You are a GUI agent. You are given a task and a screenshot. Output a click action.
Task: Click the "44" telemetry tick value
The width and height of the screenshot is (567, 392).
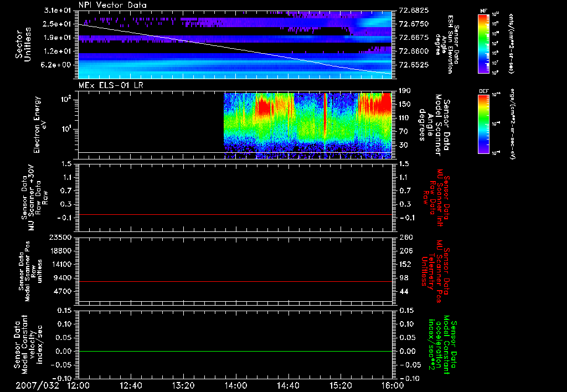(x=403, y=291)
